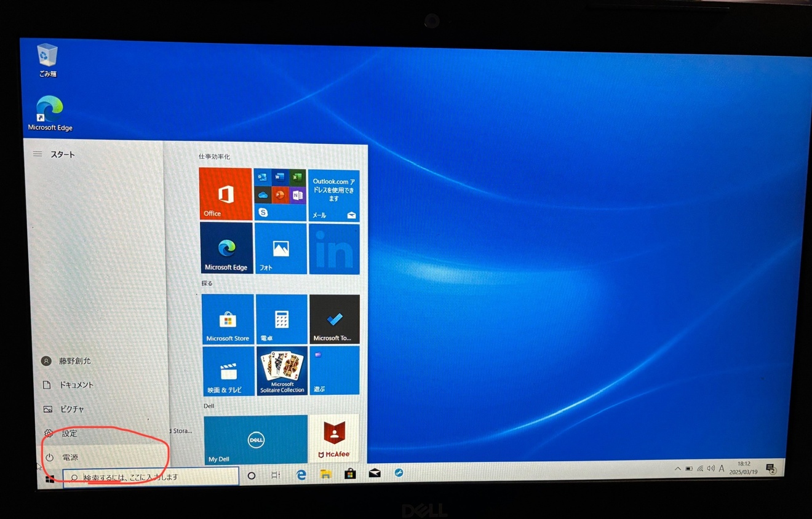Click the Windows Start button

click(50, 478)
